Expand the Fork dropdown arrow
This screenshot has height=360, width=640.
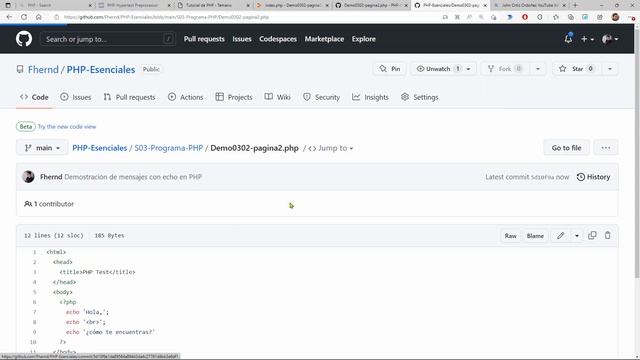[538, 69]
